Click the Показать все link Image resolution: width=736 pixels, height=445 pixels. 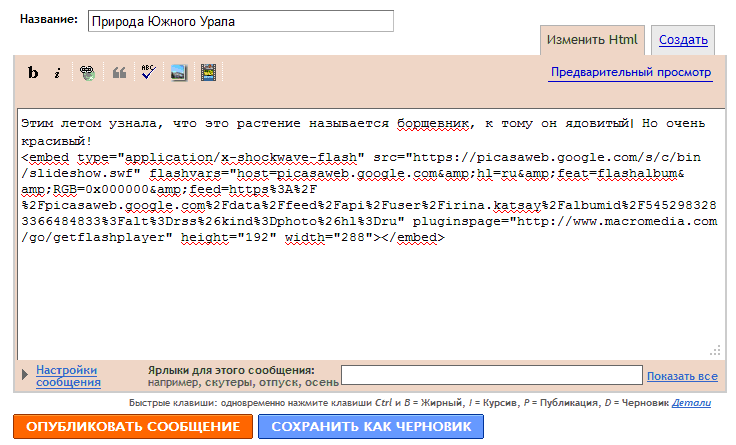tap(682, 376)
